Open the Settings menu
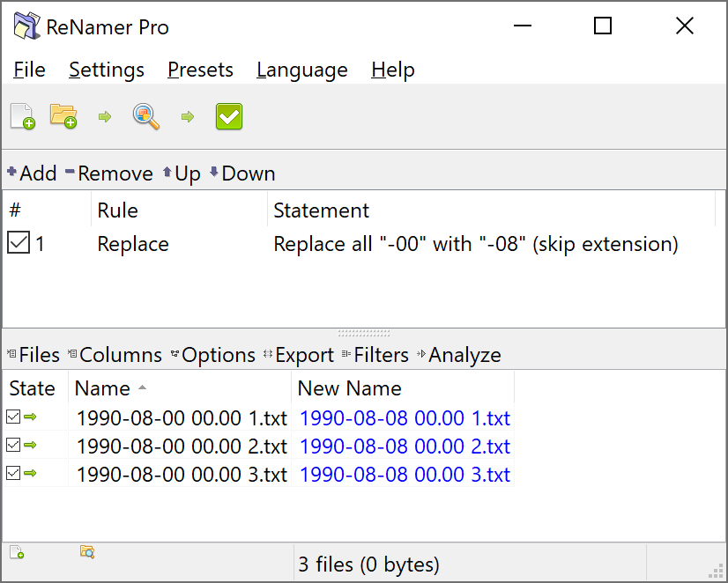Viewport: 728px width, 583px height. 107,70
